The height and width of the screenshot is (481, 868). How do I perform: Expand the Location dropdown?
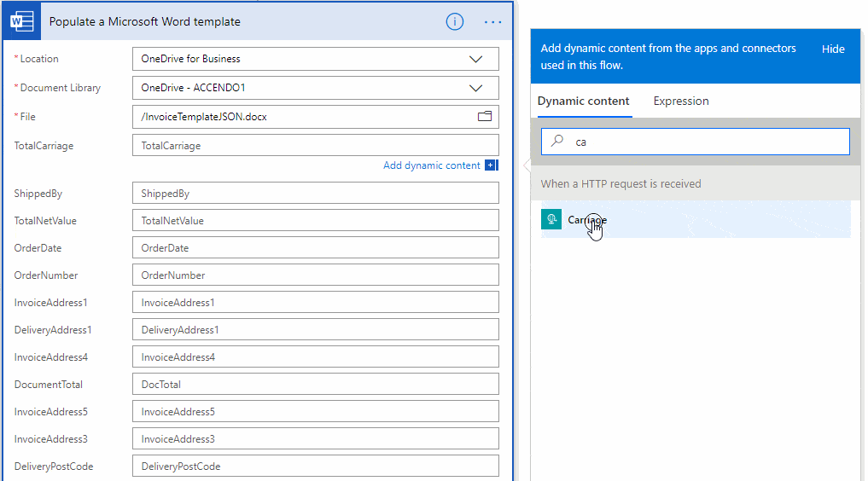coord(475,59)
